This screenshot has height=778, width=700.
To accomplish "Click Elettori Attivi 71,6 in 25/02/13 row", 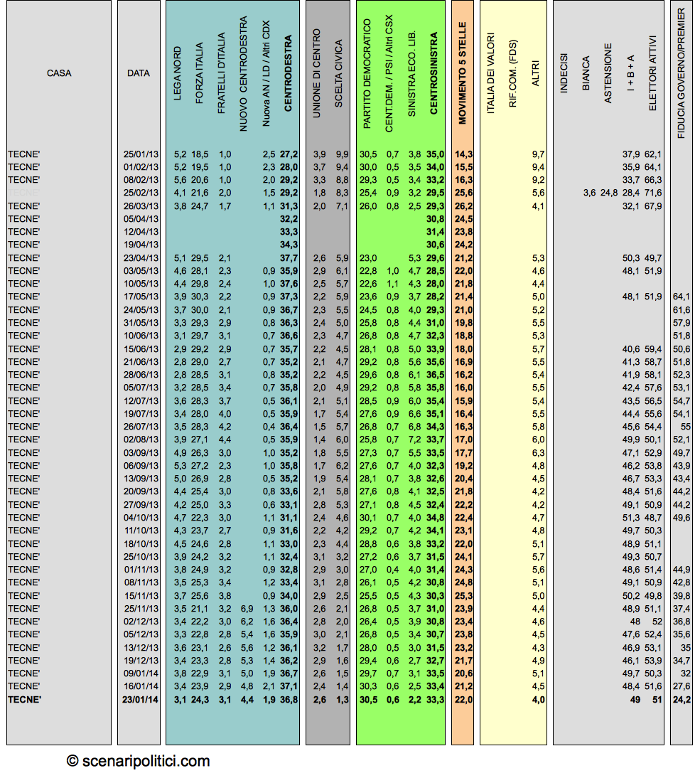I will point(653,193).
